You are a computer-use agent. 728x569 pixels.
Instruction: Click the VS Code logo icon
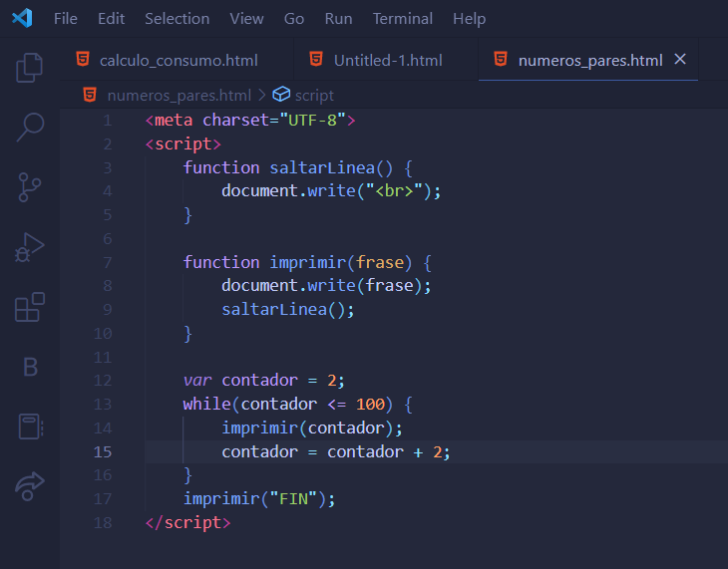click(22, 19)
